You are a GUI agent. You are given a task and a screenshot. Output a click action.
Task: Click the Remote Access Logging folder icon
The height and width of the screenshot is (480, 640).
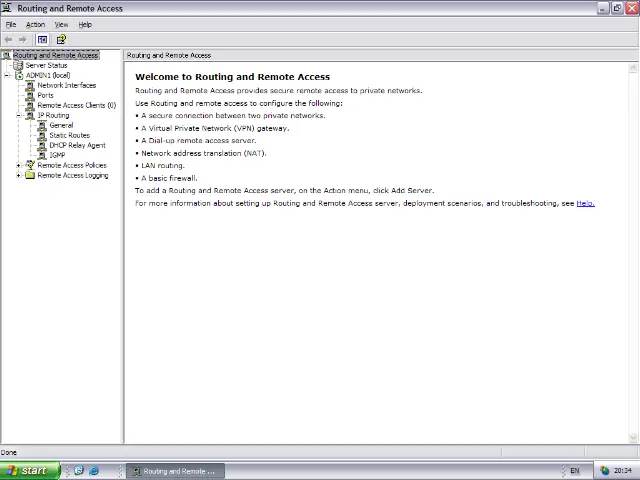(30, 176)
